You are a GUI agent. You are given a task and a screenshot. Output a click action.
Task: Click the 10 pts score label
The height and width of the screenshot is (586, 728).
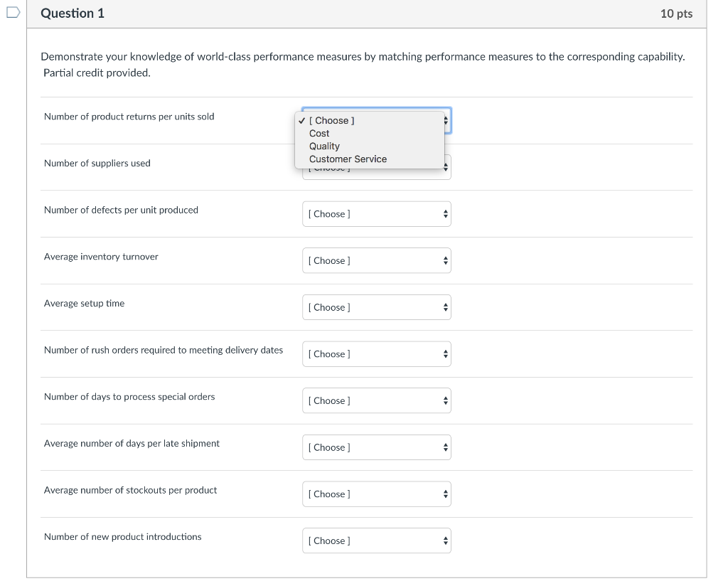[677, 14]
